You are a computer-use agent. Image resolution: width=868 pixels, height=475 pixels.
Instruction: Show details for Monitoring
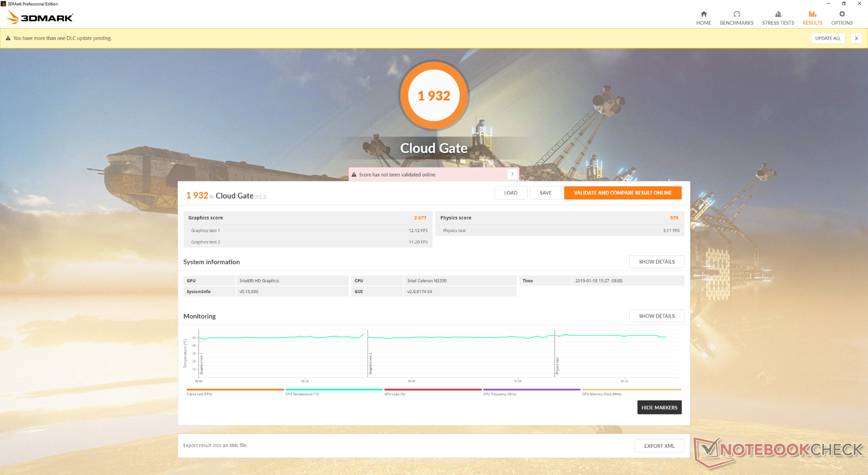click(x=656, y=316)
